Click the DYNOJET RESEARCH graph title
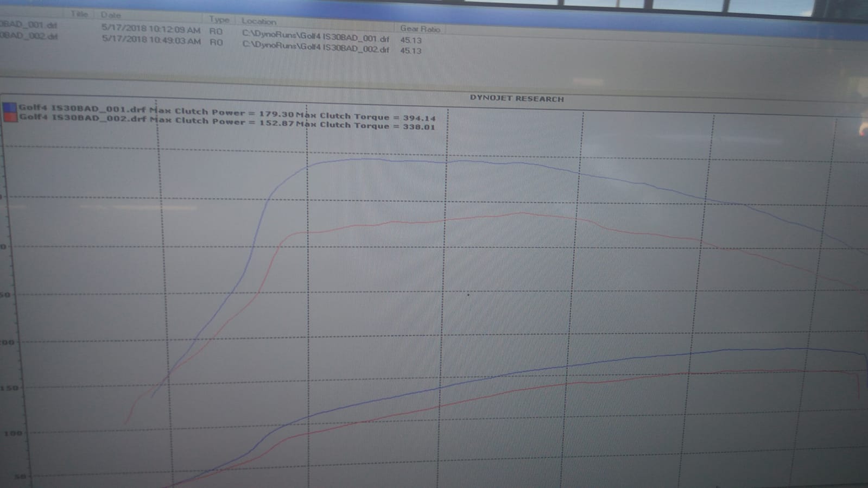This screenshot has width=868, height=488. tap(517, 99)
